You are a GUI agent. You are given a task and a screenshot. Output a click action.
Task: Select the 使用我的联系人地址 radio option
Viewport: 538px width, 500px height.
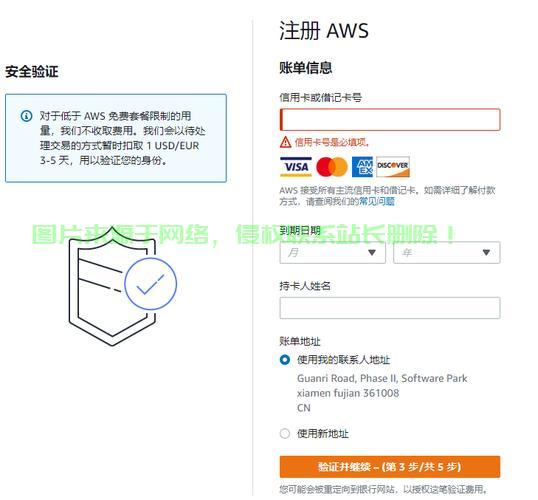(x=285, y=360)
